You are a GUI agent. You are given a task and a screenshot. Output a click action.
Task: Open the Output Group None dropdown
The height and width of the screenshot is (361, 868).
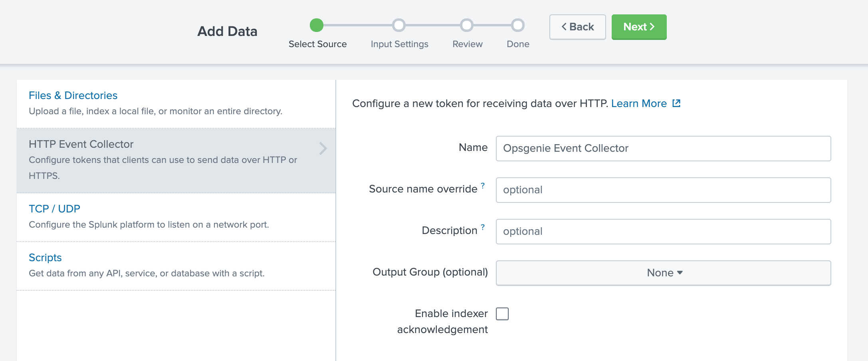[x=663, y=273]
